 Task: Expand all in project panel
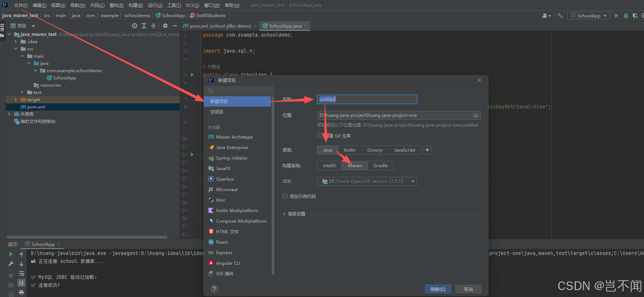tap(144, 26)
